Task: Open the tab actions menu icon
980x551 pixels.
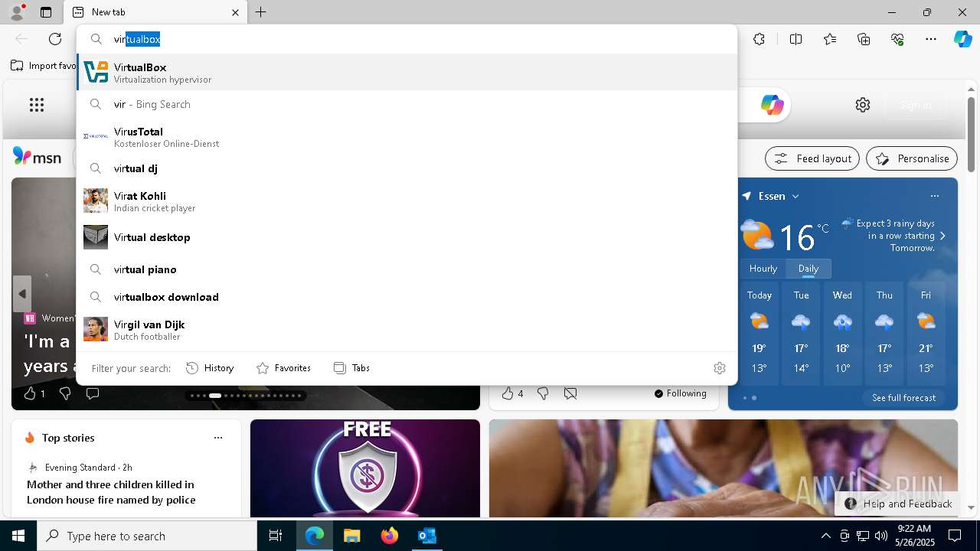Action: (x=46, y=12)
